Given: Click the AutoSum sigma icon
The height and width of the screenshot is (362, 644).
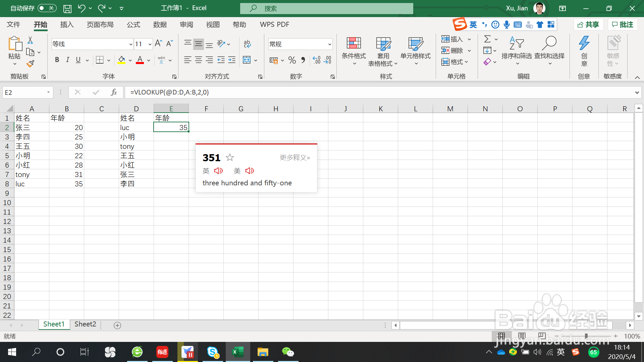Looking at the screenshot, I should tap(487, 39).
